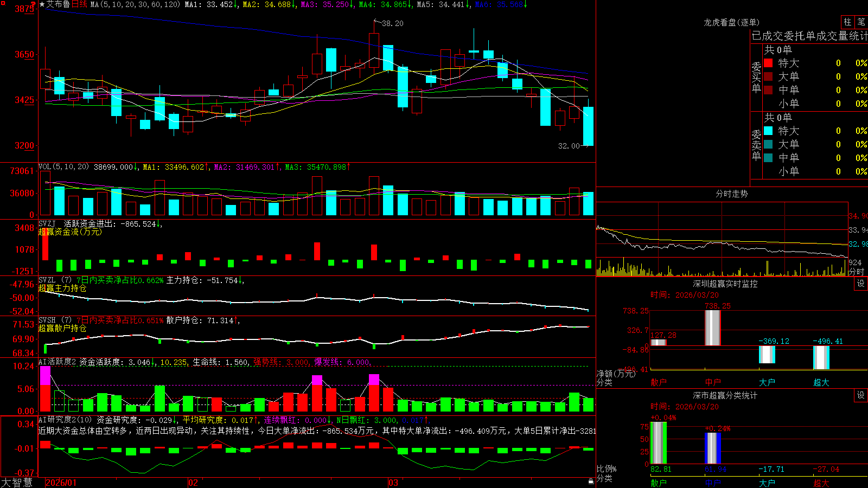This screenshot has width=868, height=488.
Task: Open 设 settings for 深市超赢分类统计
Action: pos(861,395)
